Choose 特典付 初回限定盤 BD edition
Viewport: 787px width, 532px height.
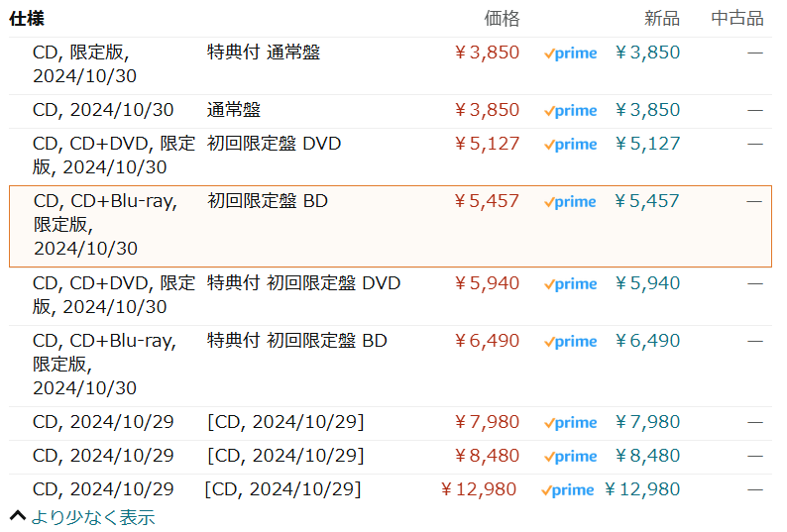tap(297, 341)
